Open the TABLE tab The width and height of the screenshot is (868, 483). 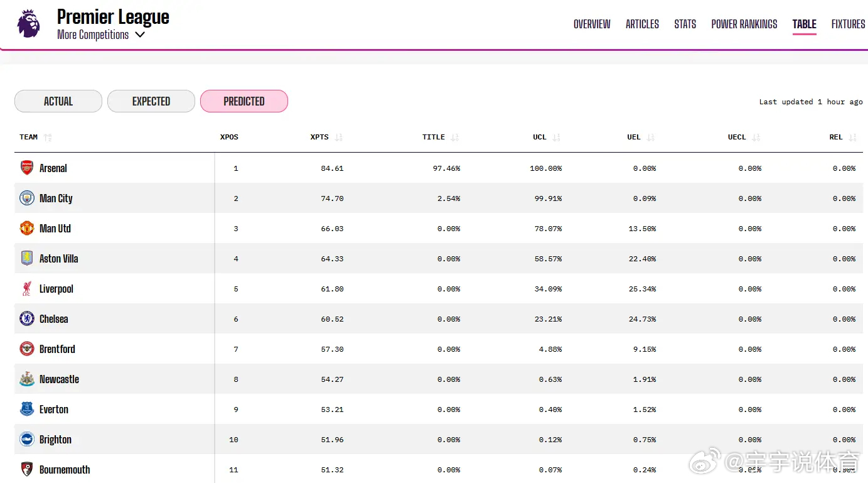tap(805, 24)
